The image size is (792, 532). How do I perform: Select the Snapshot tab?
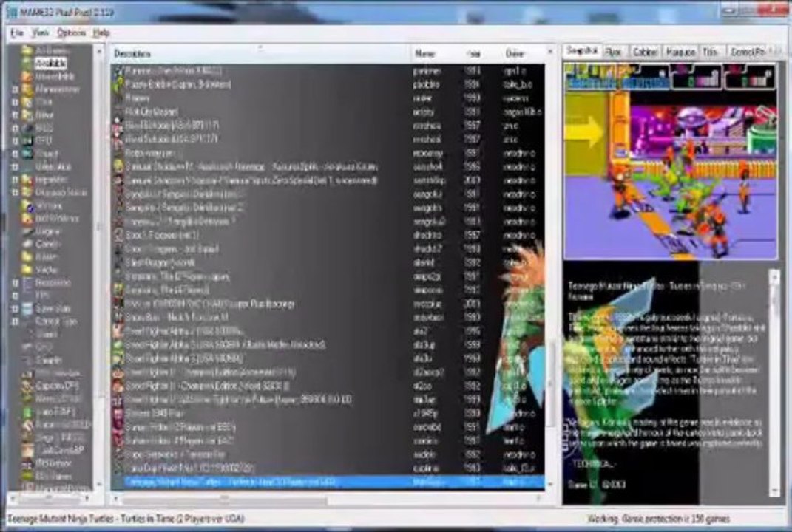582,51
